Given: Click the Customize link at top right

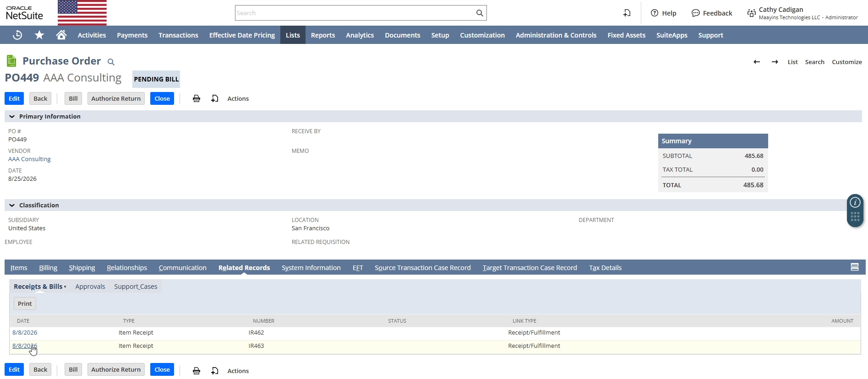Looking at the screenshot, I should (x=846, y=62).
